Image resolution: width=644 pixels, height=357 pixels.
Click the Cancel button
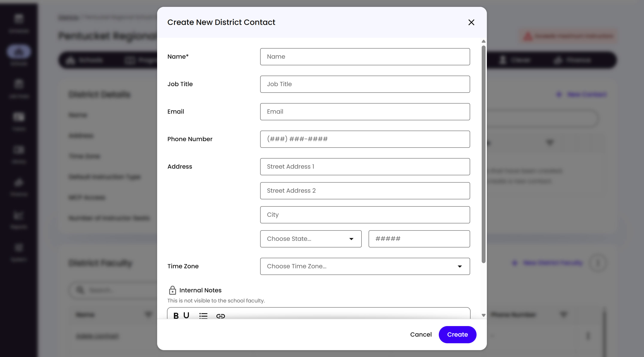point(421,335)
